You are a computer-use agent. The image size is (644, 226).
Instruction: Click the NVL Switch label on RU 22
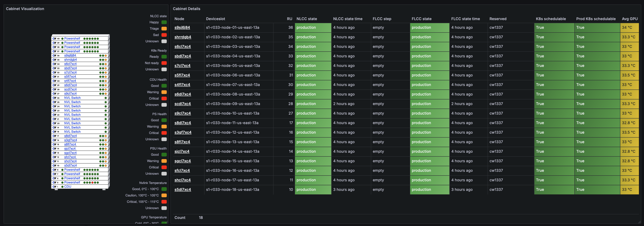72,115
